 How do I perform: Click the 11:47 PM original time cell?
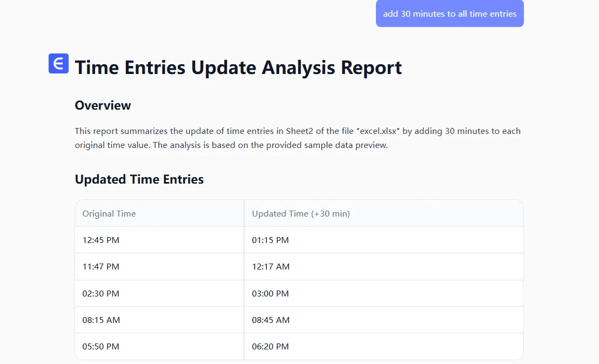coord(101,267)
